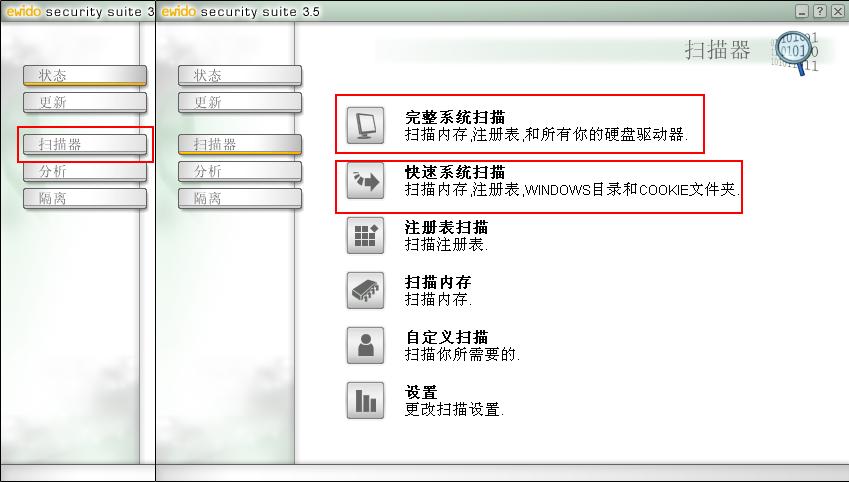849x482 pixels.
Task: Start 快速系统扫描 via its title text
Action: [455, 172]
